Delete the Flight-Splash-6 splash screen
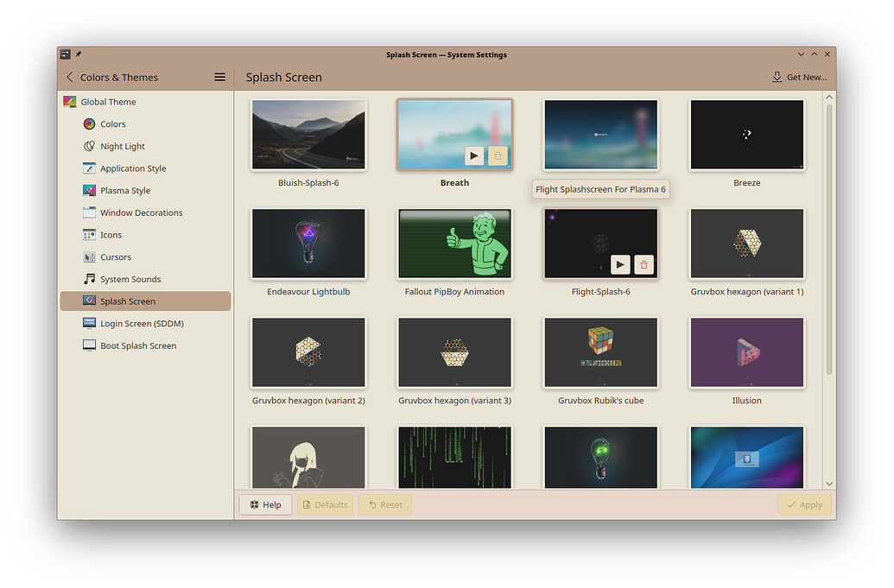This screenshot has width=894, height=588. 644,264
